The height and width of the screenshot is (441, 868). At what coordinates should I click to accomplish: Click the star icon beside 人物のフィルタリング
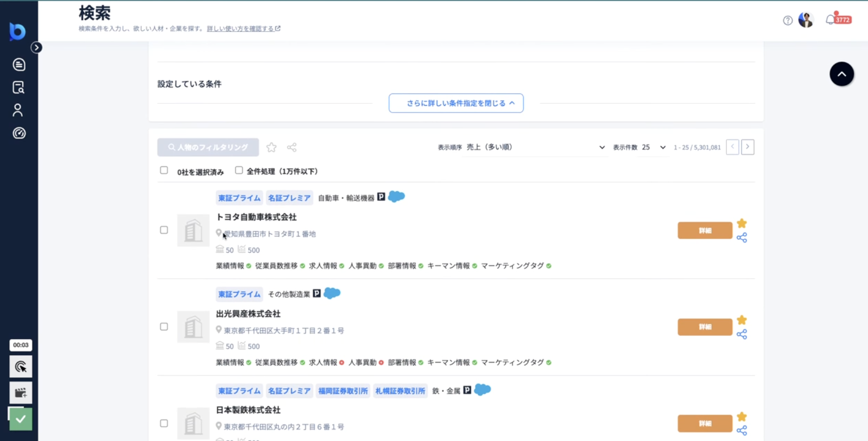coord(272,147)
